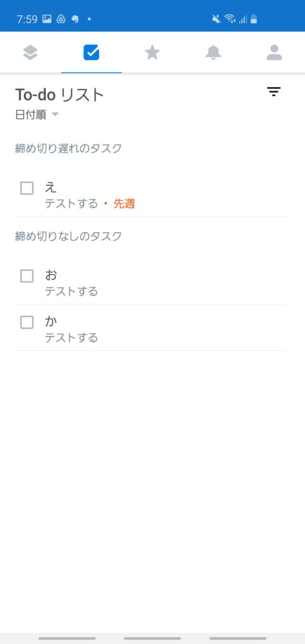Select the To-do checkmark tab icon

(91, 53)
